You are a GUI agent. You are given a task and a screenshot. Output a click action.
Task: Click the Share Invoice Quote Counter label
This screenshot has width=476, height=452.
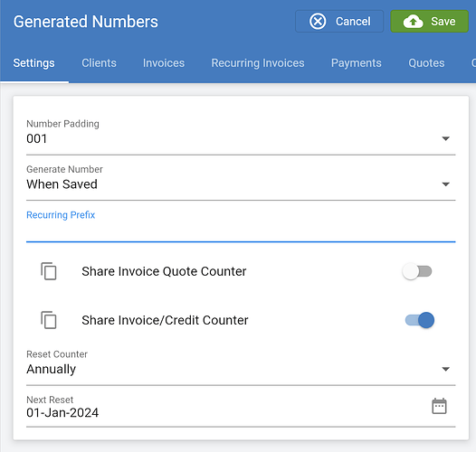point(164,271)
